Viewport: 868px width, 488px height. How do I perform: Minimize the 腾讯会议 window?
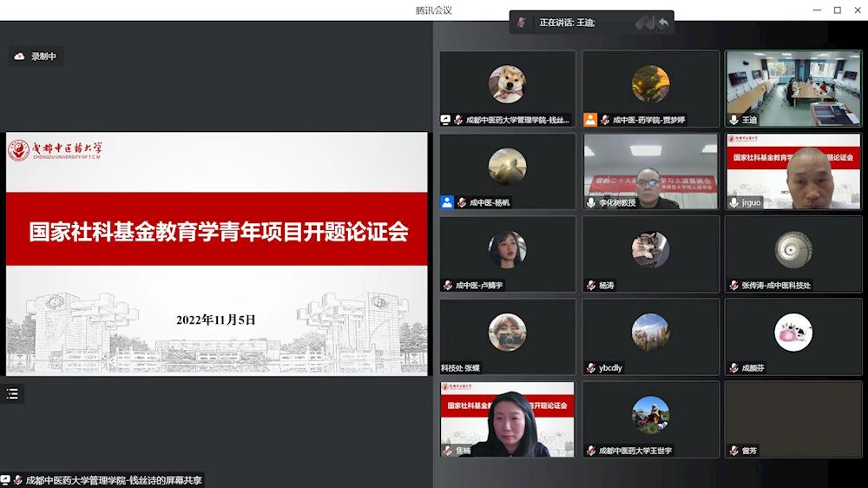point(817,10)
